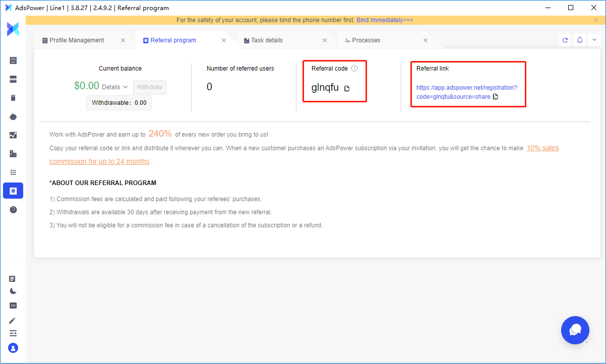Viewport: 606px width, 364px height.
Task: Close the Profile Management tab
Action: click(x=123, y=40)
